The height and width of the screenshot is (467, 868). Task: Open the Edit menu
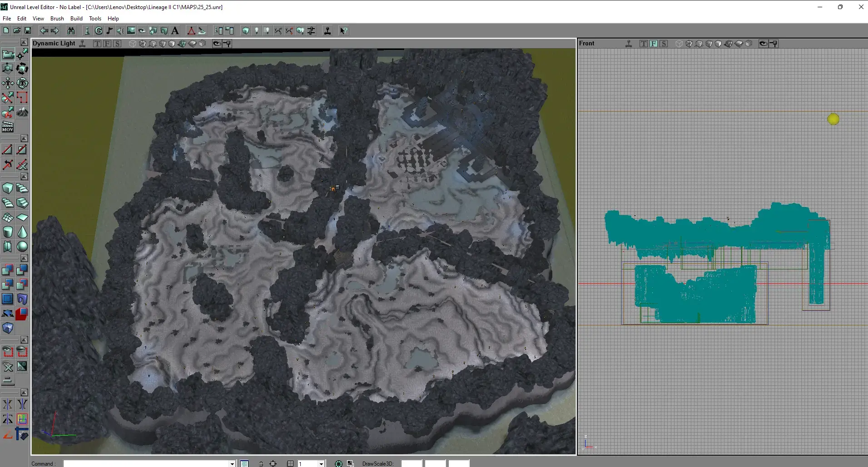pyautogui.click(x=22, y=19)
